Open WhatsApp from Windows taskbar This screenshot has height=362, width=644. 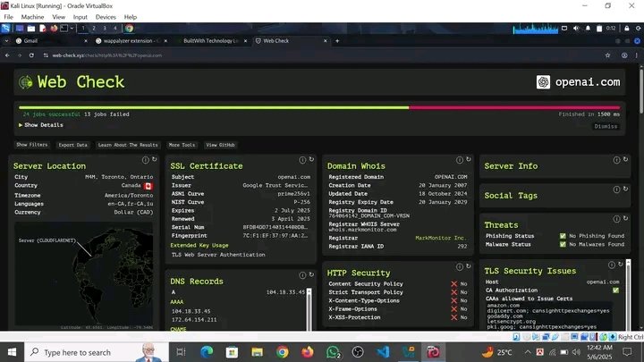[333, 352]
